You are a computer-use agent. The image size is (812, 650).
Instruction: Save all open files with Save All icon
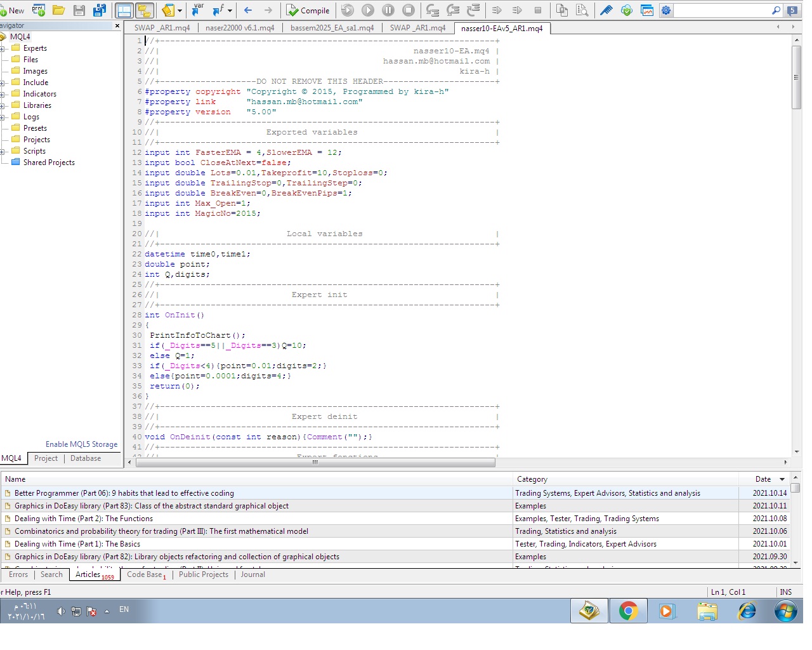pyautogui.click(x=100, y=10)
